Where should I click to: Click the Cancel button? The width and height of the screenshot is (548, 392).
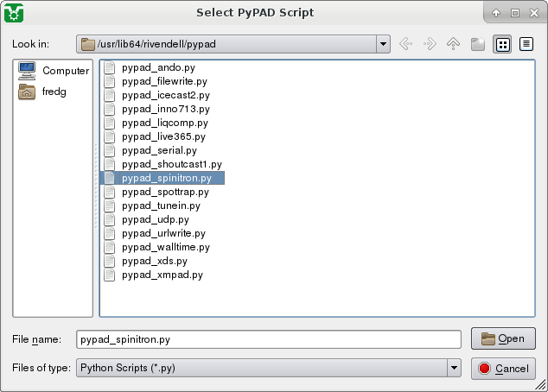(503, 369)
